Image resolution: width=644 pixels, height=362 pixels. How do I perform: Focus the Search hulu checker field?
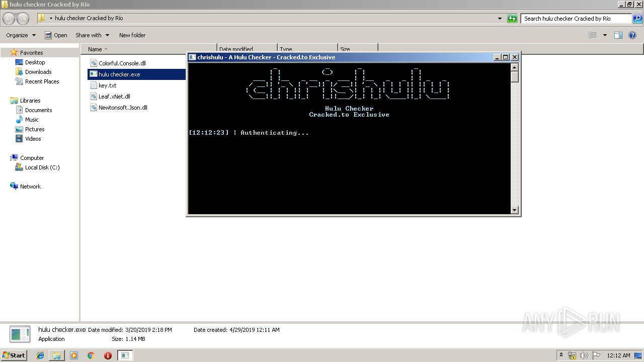point(577,19)
